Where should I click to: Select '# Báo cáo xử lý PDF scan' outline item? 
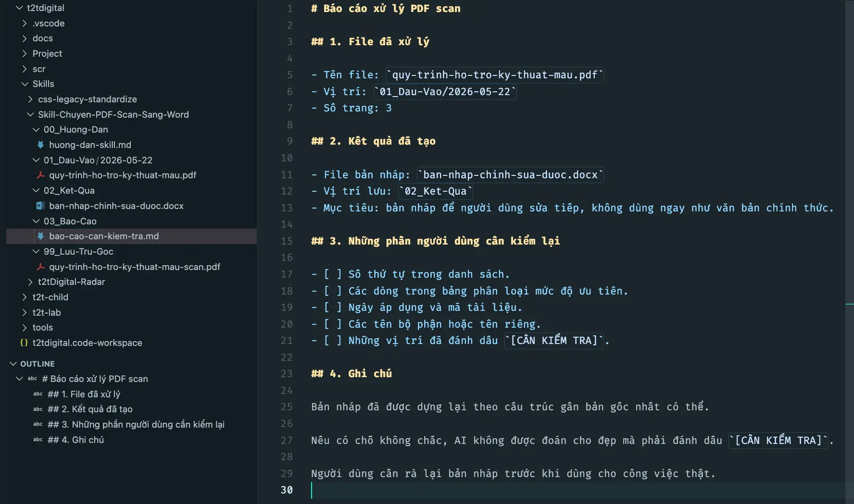pos(95,379)
